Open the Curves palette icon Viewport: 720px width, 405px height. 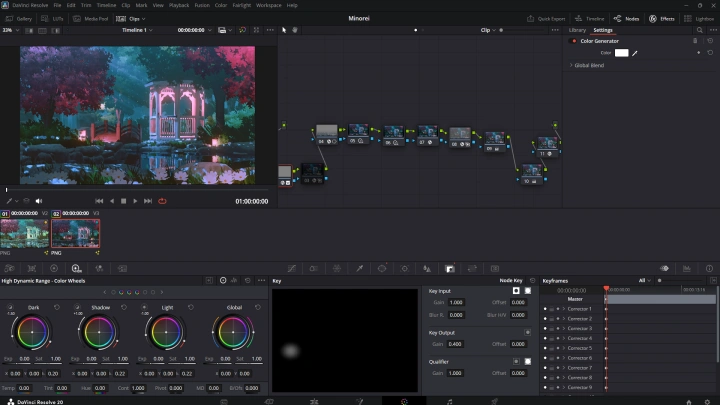[x=292, y=269]
